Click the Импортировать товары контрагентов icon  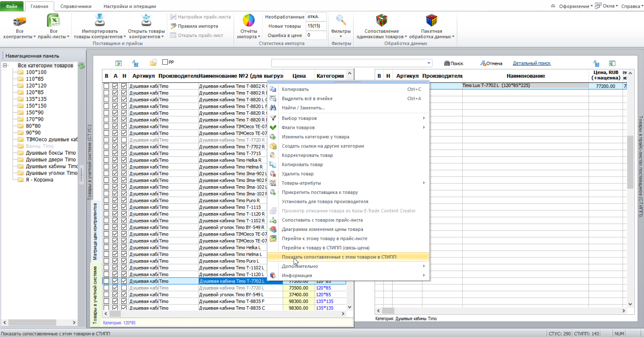[x=99, y=20]
